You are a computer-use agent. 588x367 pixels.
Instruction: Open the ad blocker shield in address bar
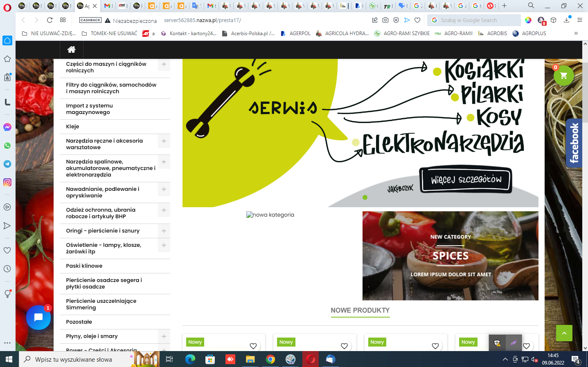pyautogui.click(x=396, y=20)
